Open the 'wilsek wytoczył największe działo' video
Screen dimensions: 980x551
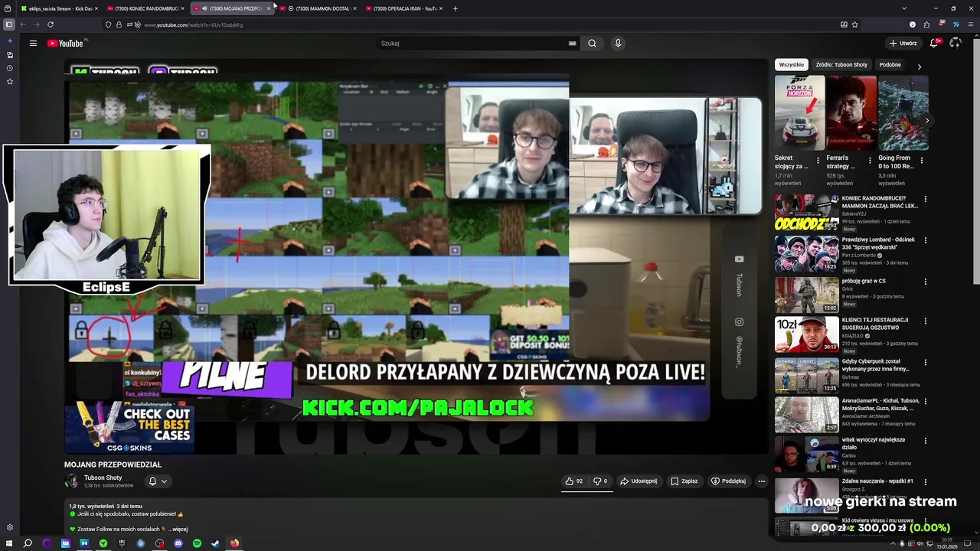click(x=807, y=455)
